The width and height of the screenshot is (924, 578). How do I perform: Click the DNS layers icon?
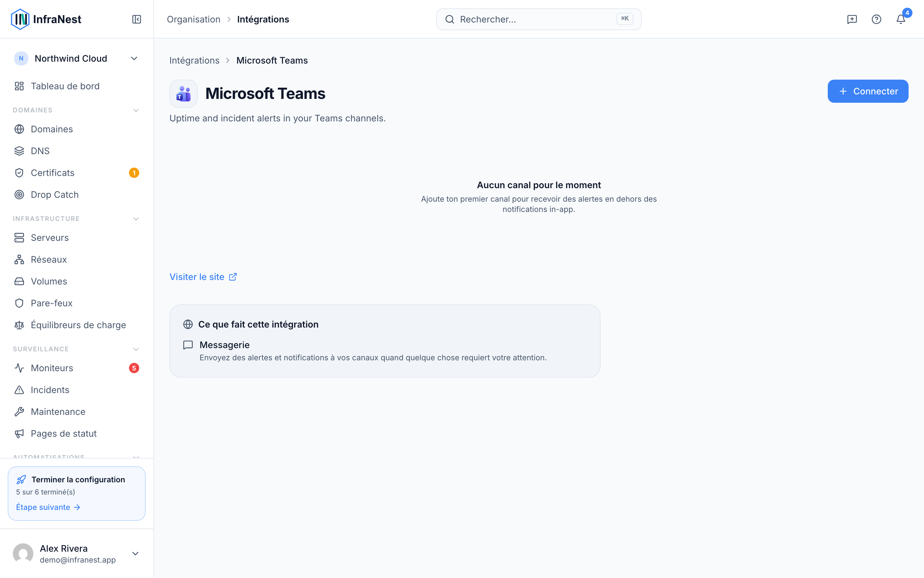coord(19,151)
